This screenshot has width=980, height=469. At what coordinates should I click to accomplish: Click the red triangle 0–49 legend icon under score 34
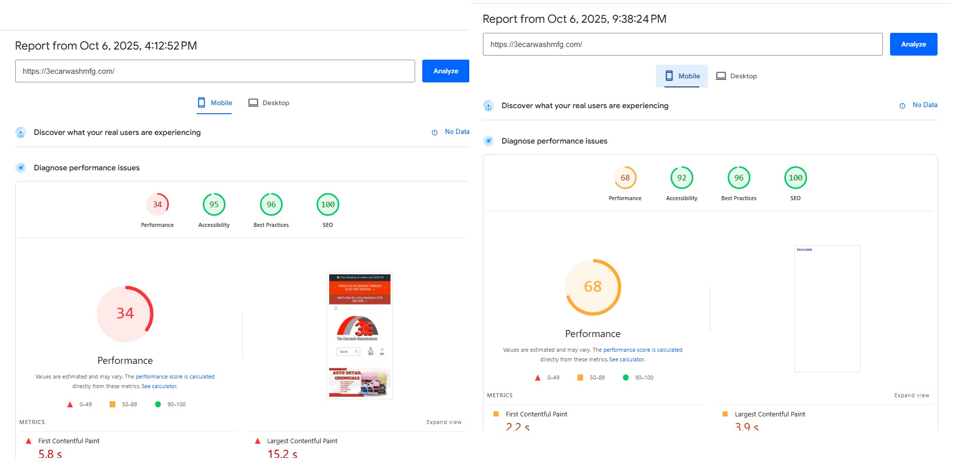(70, 404)
